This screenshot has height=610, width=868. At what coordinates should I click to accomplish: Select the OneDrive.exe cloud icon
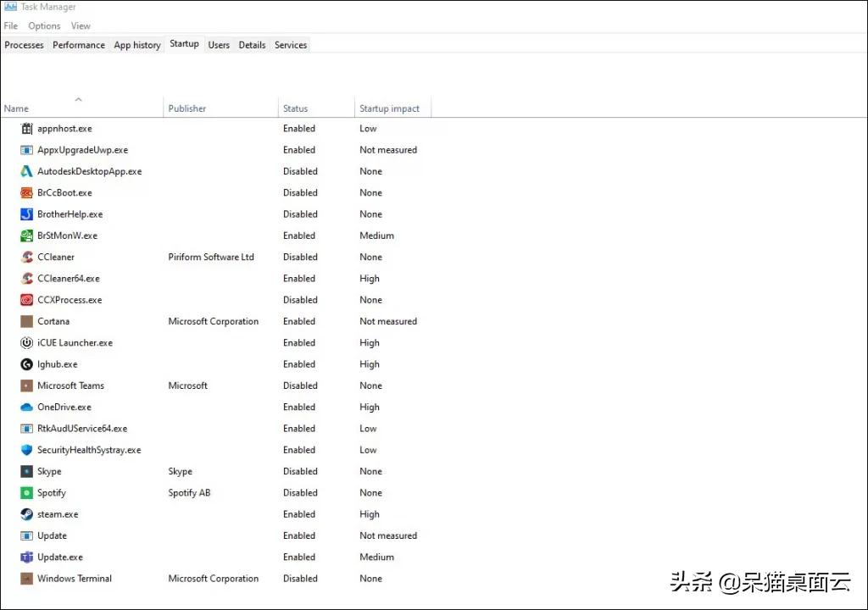pyautogui.click(x=26, y=407)
